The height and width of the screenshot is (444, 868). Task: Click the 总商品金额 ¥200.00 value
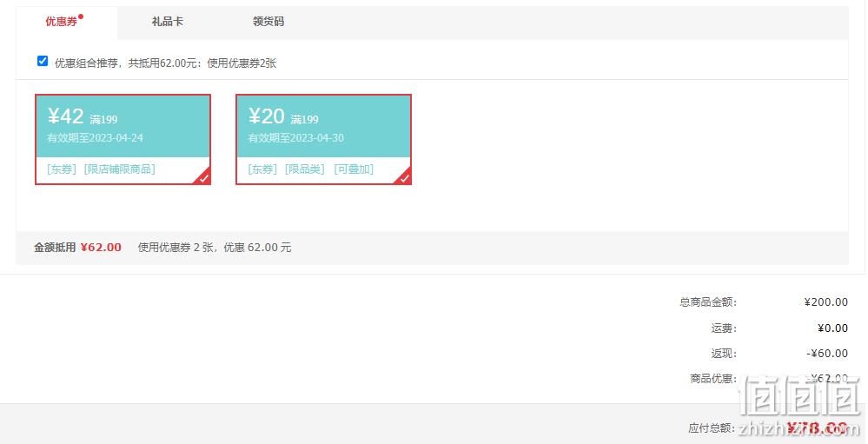(x=826, y=302)
